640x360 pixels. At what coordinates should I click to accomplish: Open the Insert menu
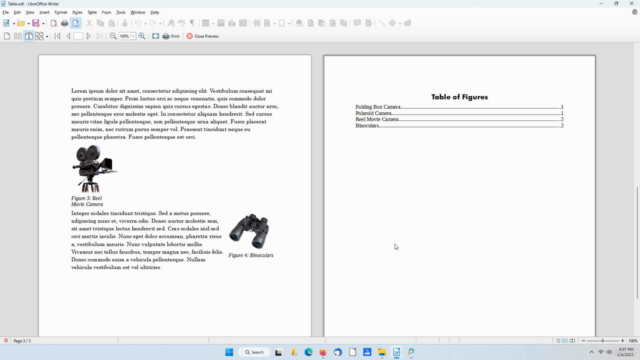(44, 12)
